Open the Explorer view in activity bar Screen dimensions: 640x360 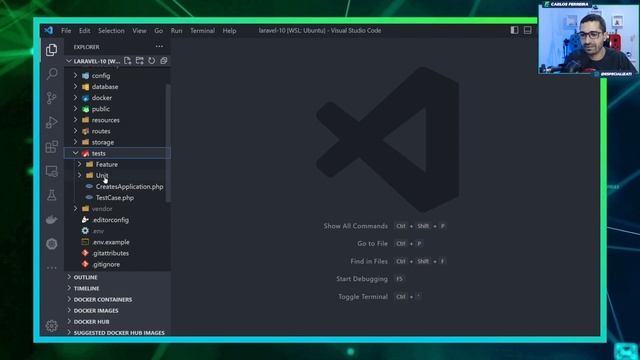[51, 50]
